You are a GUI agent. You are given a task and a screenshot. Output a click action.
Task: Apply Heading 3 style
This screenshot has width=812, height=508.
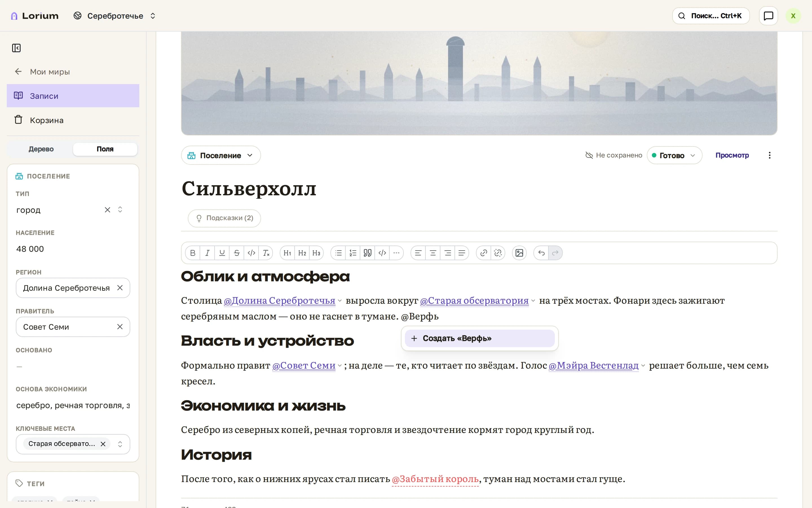pyautogui.click(x=316, y=253)
